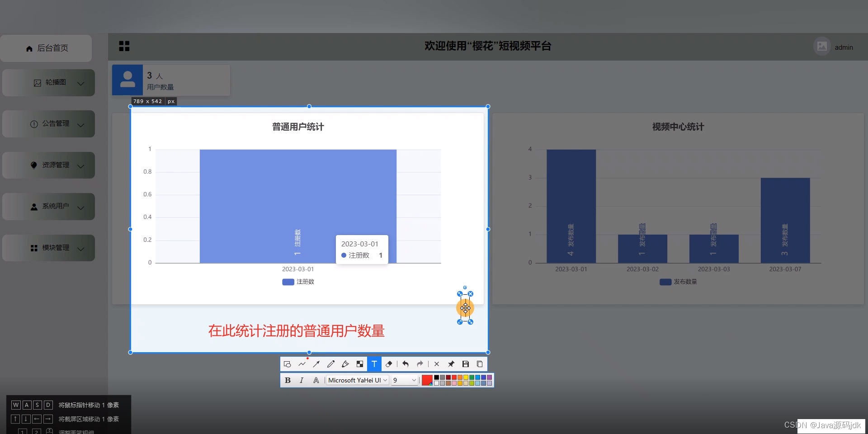The width and height of the screenshot is (868, 434).
Task: Select the pencil tool
Action: click(331, 364)
